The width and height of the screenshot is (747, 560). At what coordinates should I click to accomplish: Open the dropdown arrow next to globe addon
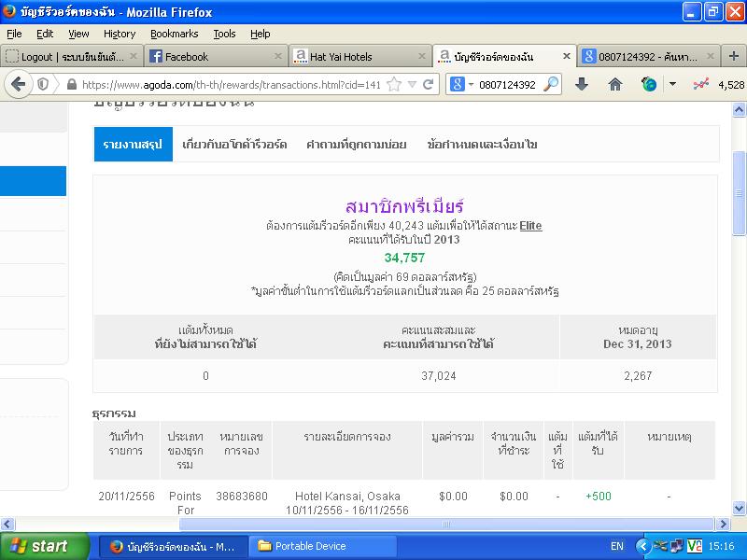[x=672, y=84]
